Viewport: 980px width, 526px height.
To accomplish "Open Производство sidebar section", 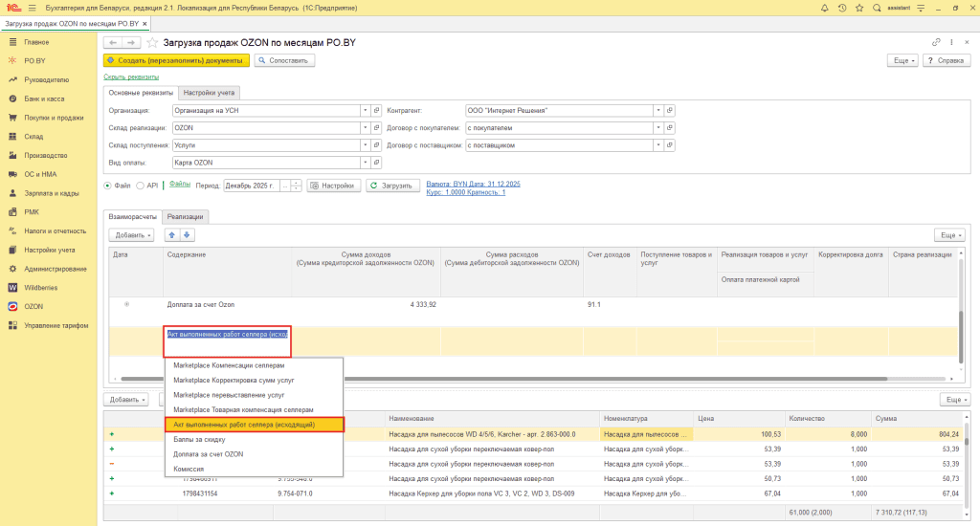I will pyautogui.click(x=46, y=155).
